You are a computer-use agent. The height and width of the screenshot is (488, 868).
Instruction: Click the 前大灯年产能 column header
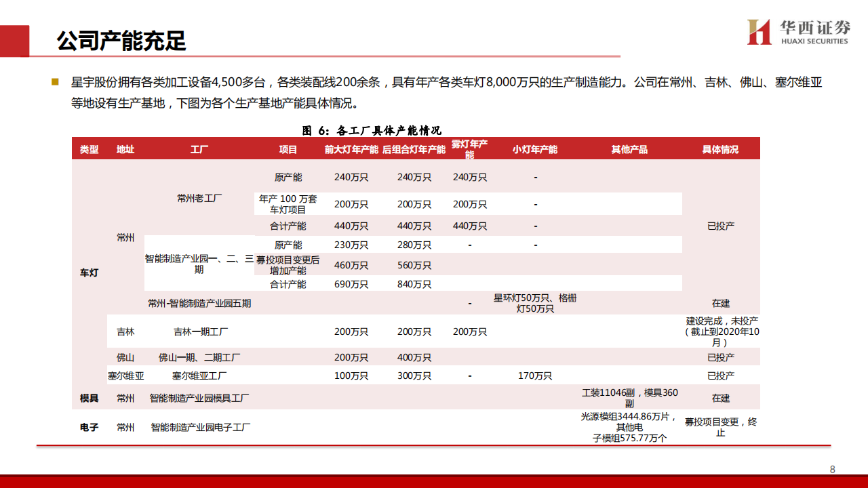pyautogui.click(x=351, y=149)
